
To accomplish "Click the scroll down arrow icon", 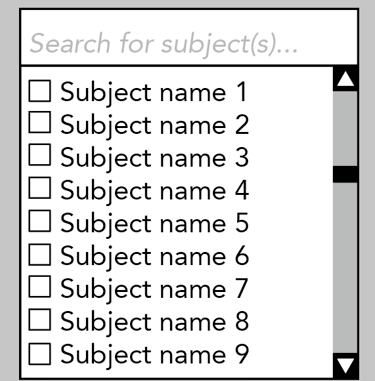I will [x=345, y=366].
